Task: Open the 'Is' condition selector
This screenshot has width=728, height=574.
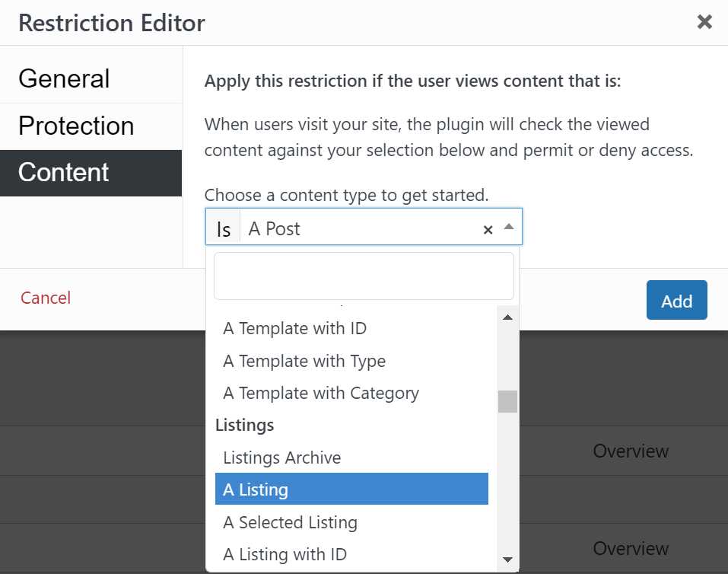Action: tap(224, 228)
